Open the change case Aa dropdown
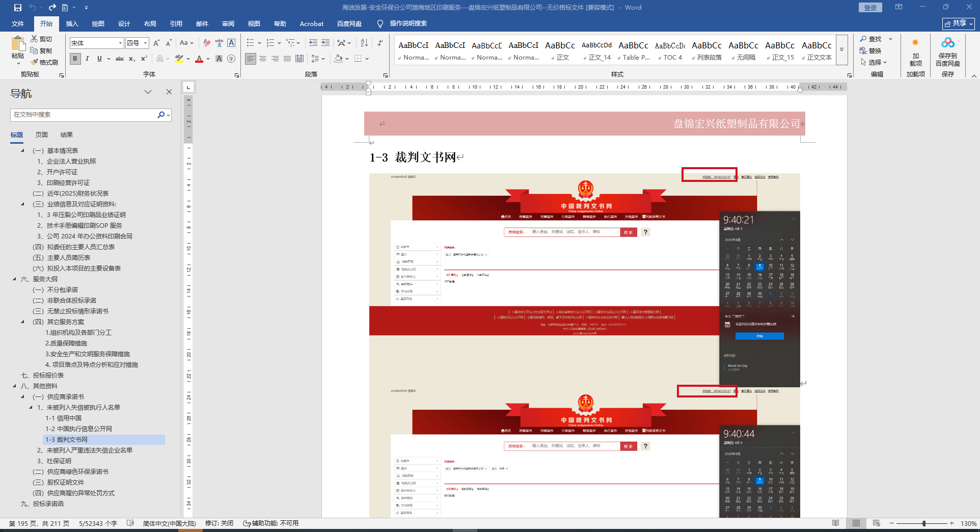The height and width of the screenshot is (532, 980). pyautogui.click(x=186, y=43)
